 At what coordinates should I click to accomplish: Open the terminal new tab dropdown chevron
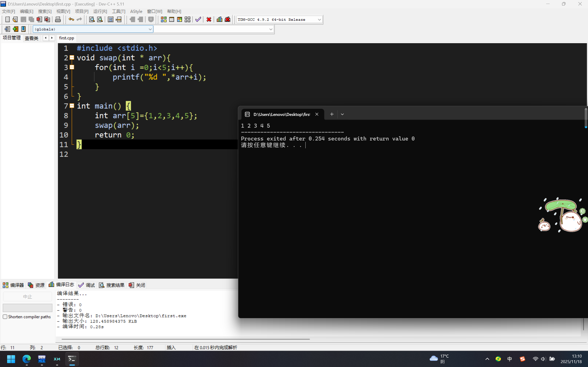pyautogui.click(x=342, y=114)
